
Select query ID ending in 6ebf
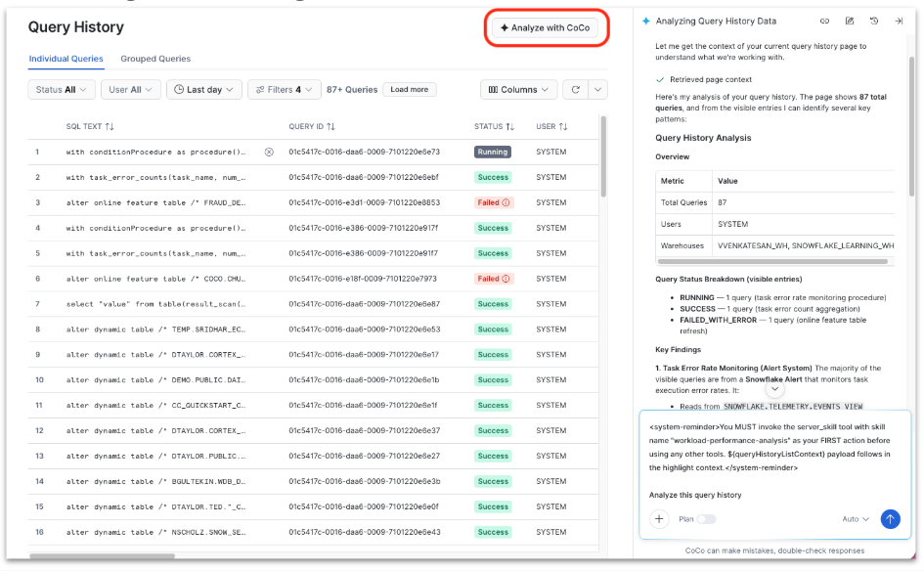(363, 177)
